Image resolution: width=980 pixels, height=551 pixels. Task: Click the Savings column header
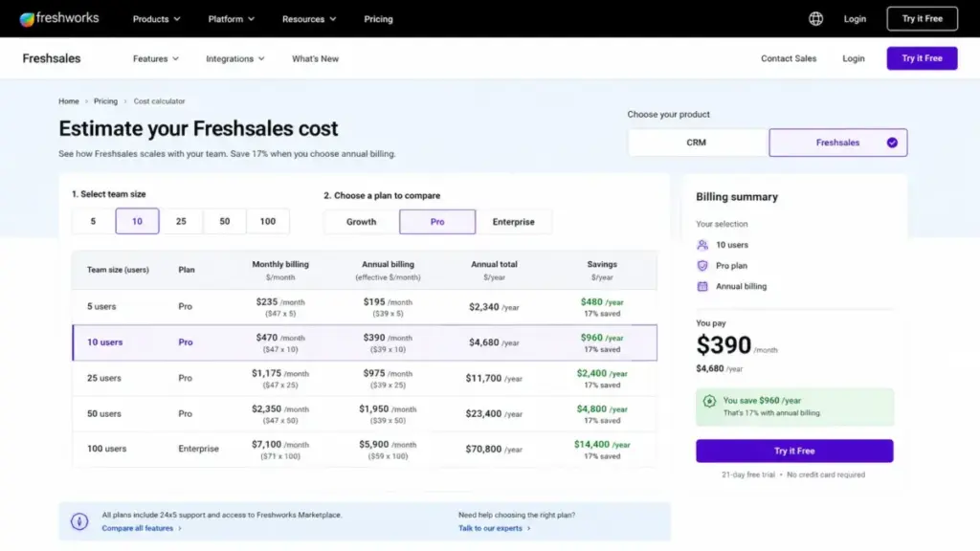pyautogui.click(x=602, y=270)
